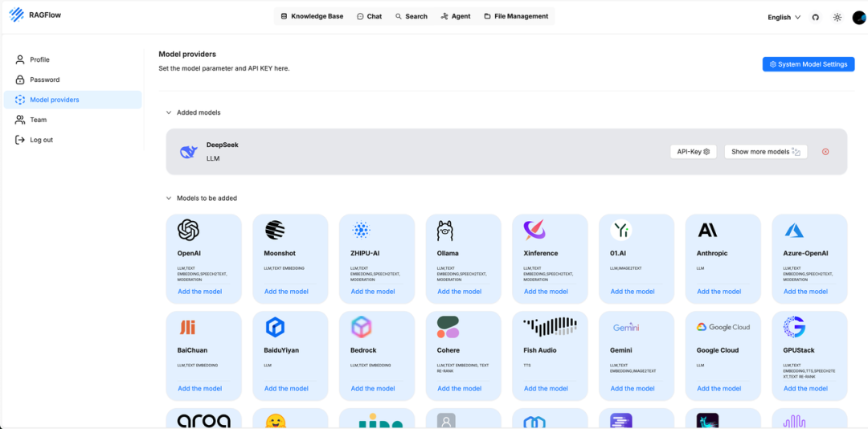
Task: Delete the DeepSeek model with red icon
Action: [x=825, y=152]
